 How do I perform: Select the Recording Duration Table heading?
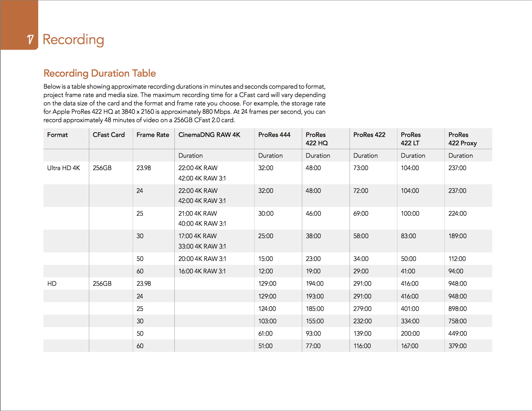click(100, 73)
